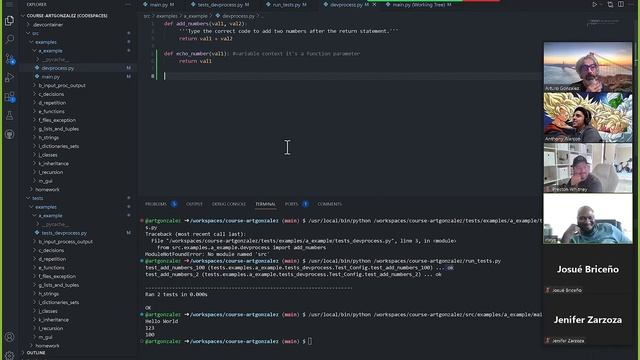Click the Run Python File play icon
This screenshot has height=360, width=640.
(x=594, y=4)
